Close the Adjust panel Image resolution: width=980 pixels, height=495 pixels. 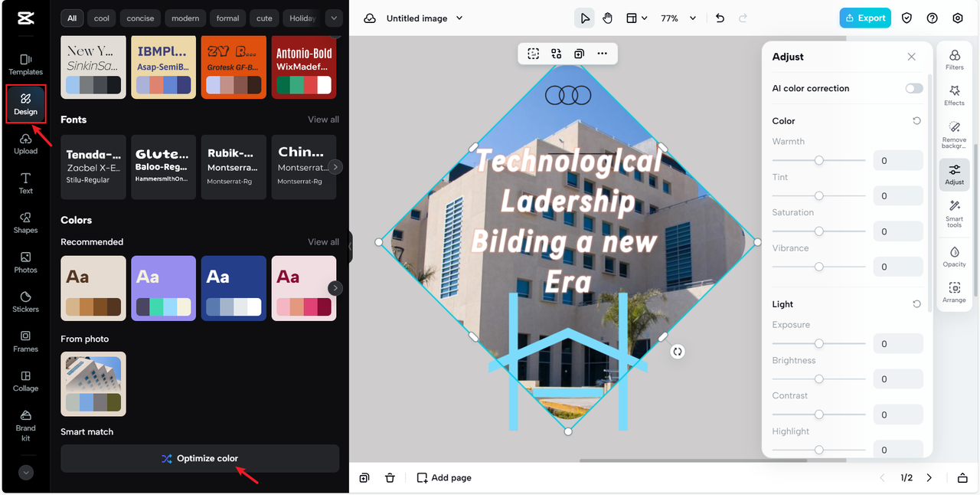coord(911,57)
